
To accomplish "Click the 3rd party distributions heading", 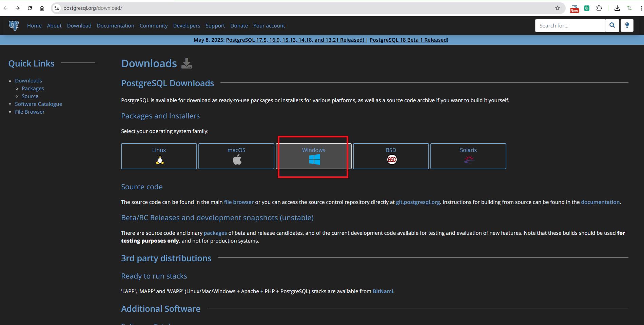I will tap(166, 258).
